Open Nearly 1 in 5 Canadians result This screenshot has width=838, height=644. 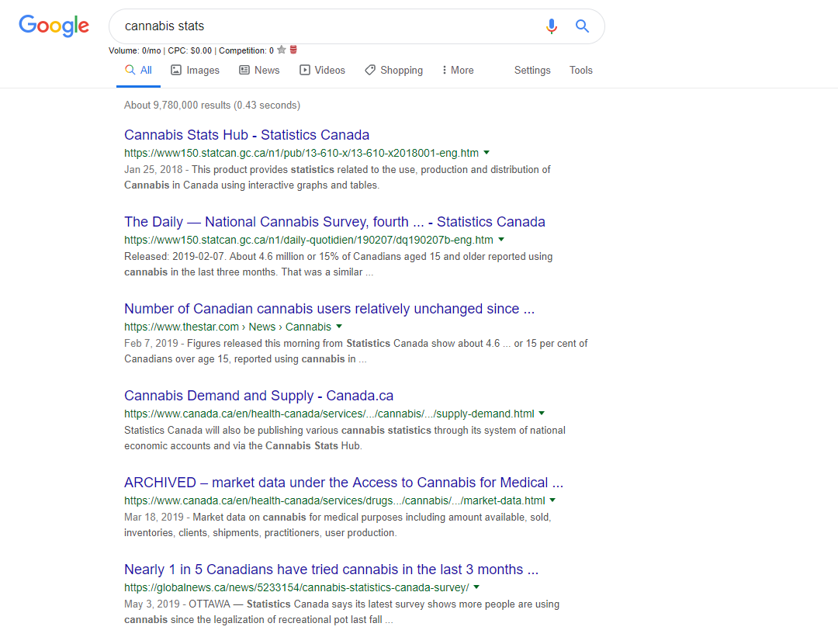point(331,570)
